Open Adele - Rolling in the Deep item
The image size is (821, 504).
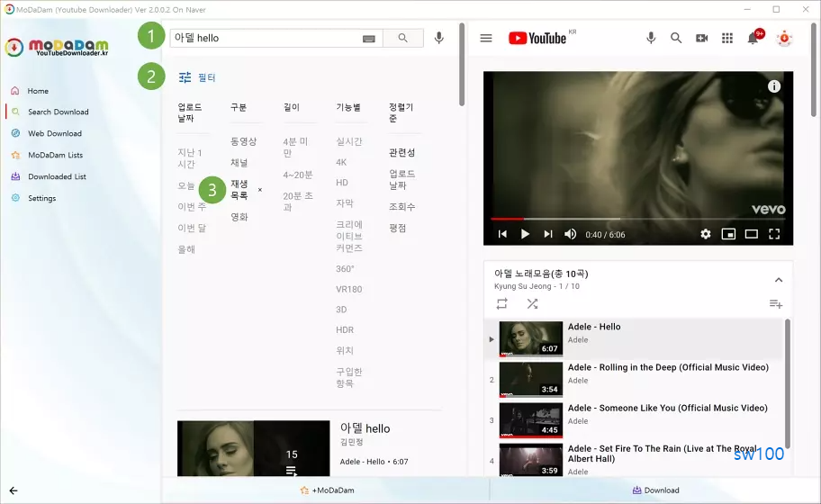[x=634, y=379]
